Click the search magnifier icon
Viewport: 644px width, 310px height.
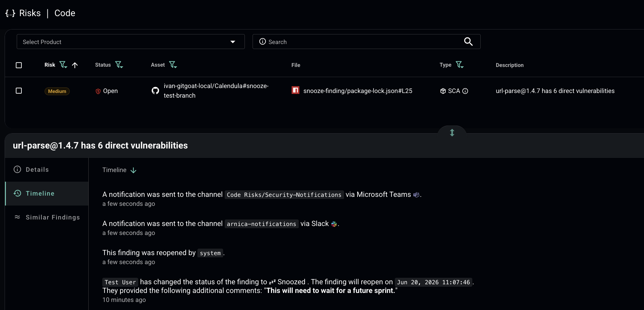click(x=468, y=42)
